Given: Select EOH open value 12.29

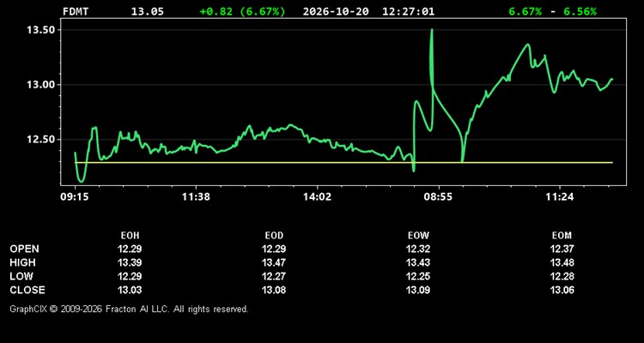Looking at the screenshot, I should click(x=130, y=249).
